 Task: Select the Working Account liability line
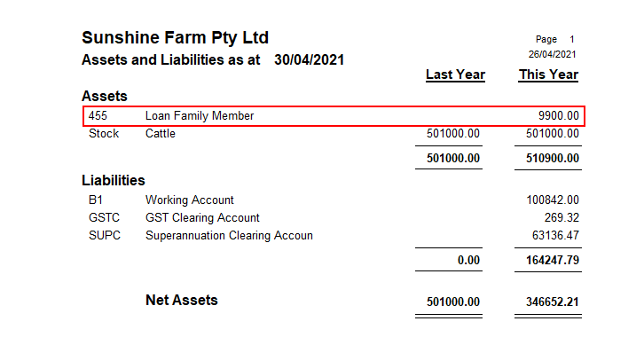pyautogui.click(x=334, y=200)
